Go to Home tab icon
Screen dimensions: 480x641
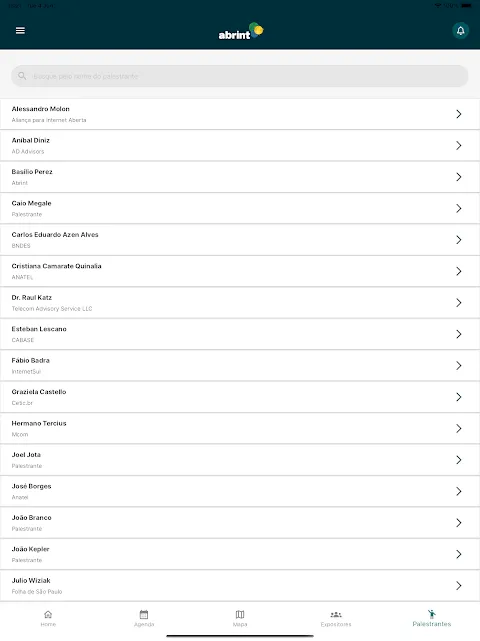point(48,614)
